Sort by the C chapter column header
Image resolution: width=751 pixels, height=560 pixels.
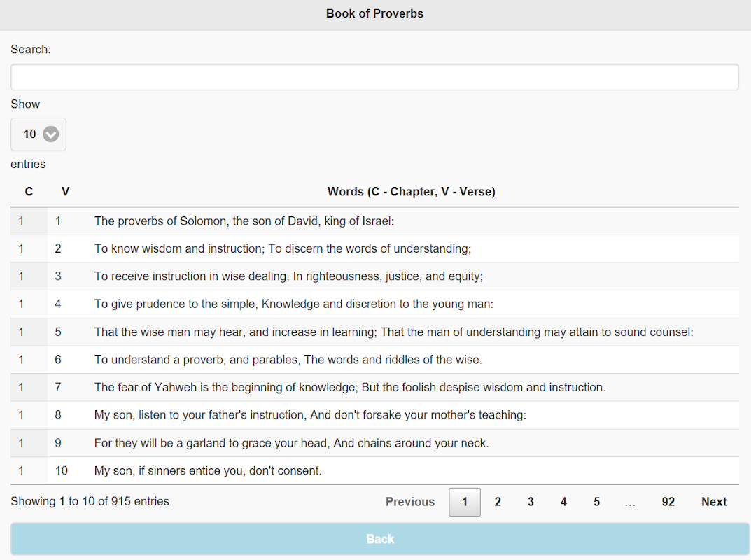point(29,192)
